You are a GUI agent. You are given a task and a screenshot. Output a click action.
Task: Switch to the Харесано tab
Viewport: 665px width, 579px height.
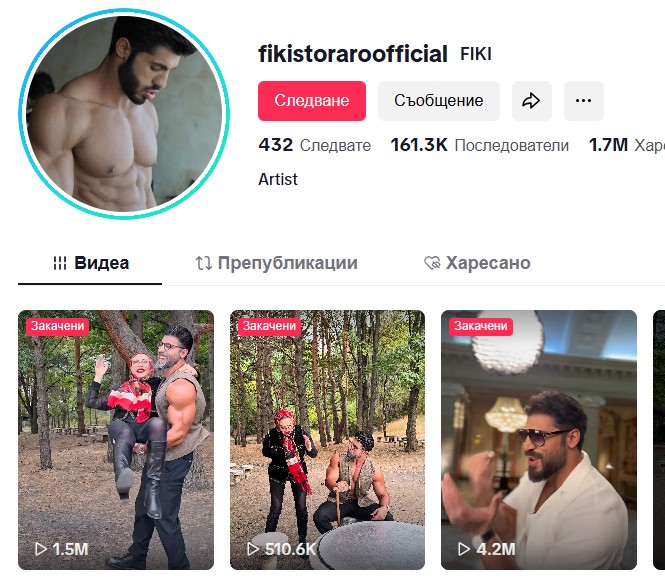(477, 263)
